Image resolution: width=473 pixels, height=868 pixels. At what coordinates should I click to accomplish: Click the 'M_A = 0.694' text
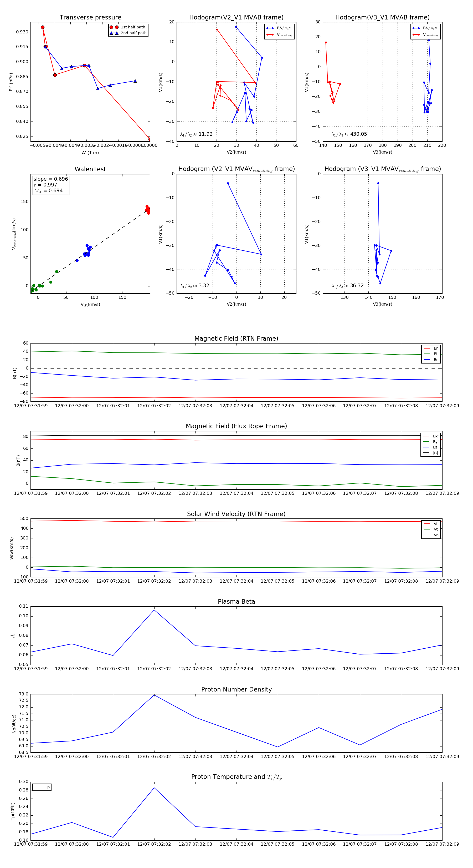48,191
